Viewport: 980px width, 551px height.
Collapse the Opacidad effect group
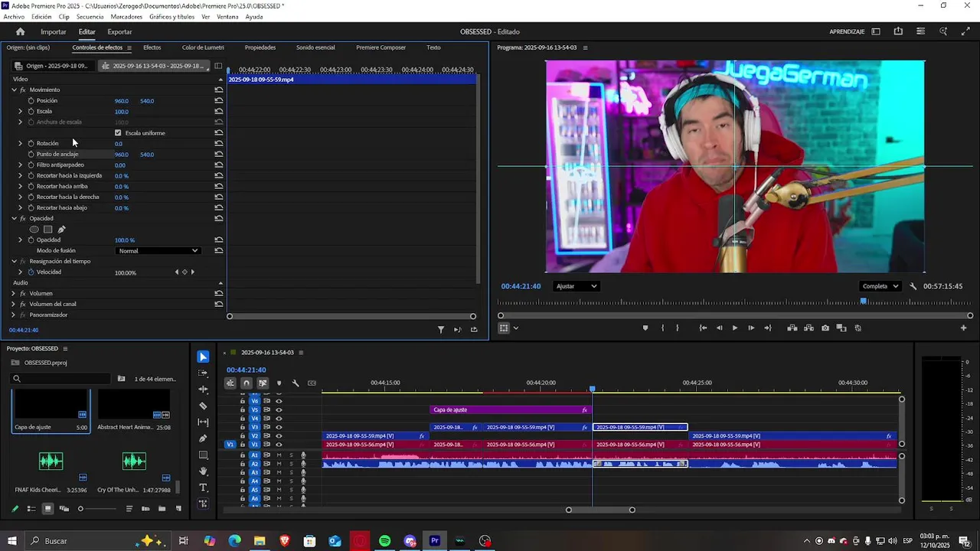click(x=14, y=218)
